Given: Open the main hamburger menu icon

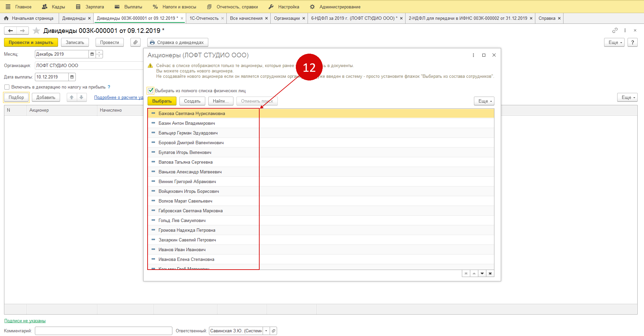Looking at the screenshot, I should [x=8, y=7].
